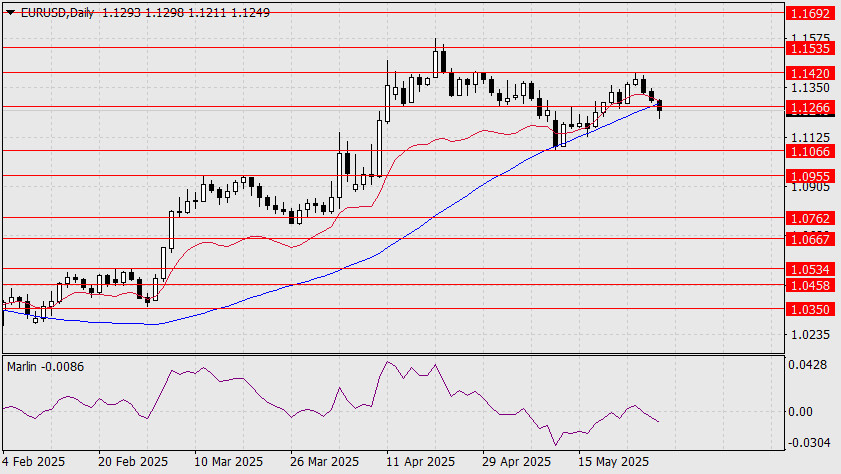
Task: Select the 1.1420 price level label
Action: tap(810, 73)
